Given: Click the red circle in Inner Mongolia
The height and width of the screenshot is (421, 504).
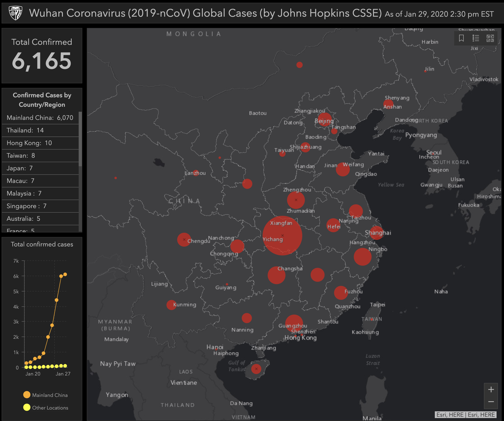Looking at the screenshot, I should pos(299,65).
